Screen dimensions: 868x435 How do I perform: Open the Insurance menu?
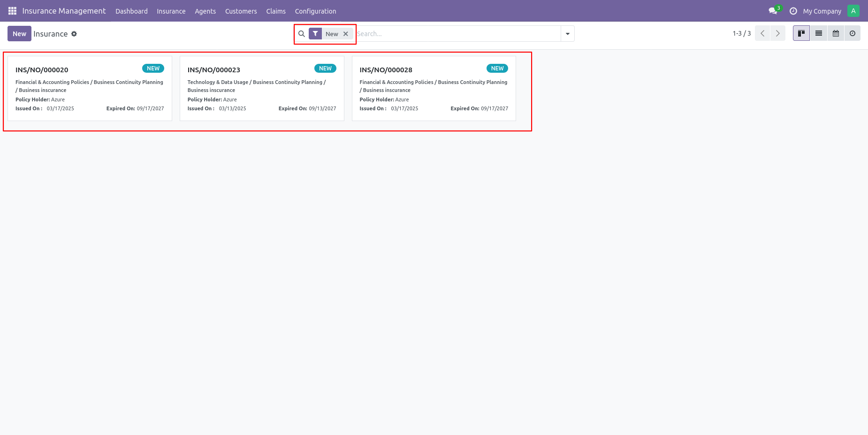(171, 11)
